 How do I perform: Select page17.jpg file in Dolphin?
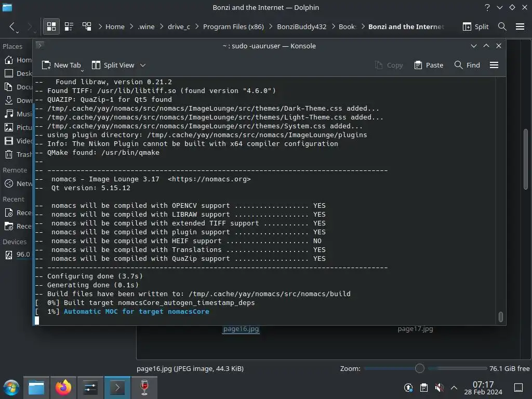pos(415,329)
